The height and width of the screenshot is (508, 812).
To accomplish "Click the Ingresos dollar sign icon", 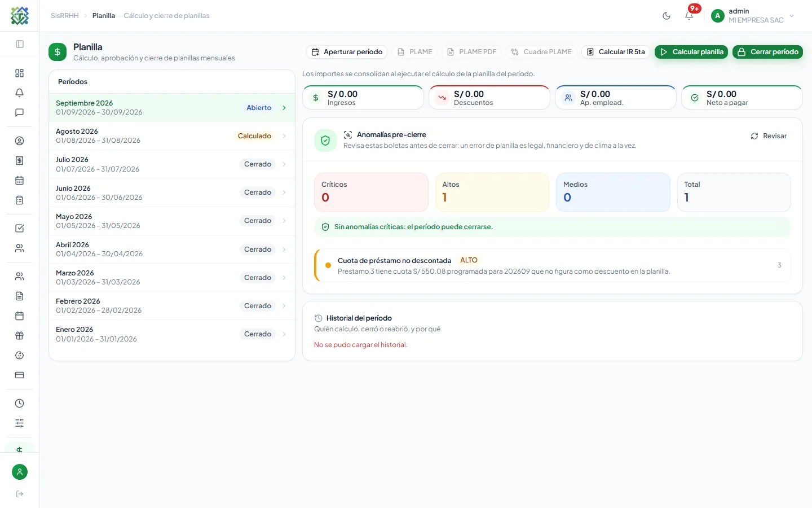I will pyautogui.click(x=316, y=98).
